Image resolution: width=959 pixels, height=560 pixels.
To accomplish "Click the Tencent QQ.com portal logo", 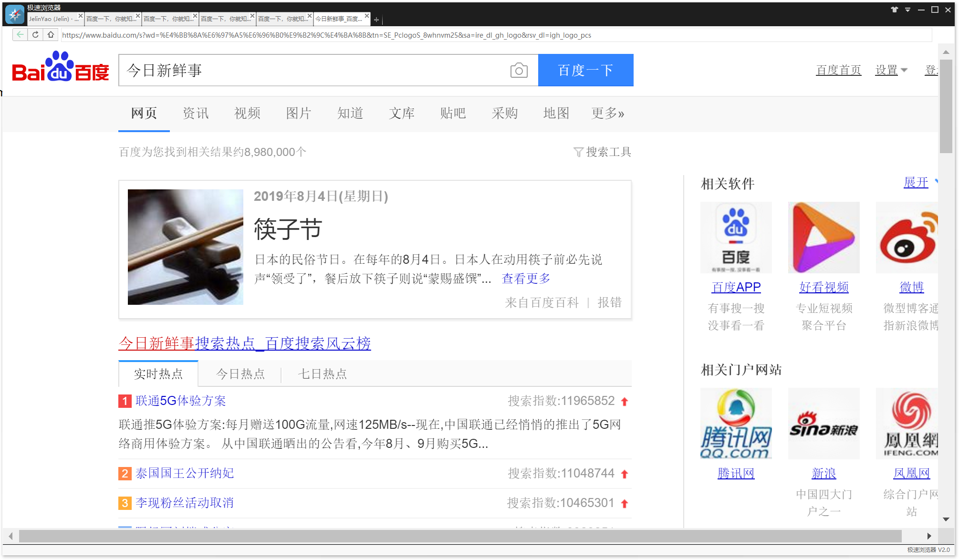I will click(736, 424).
